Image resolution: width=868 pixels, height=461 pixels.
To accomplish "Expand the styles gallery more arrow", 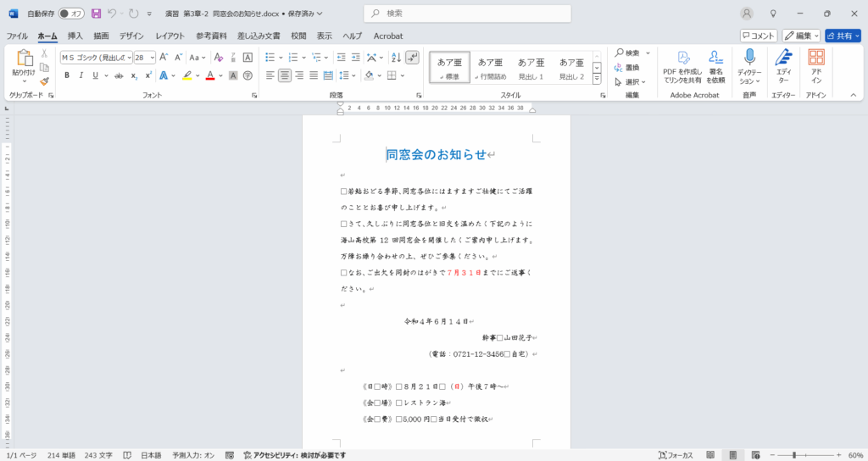I will [x=597, y=79].
